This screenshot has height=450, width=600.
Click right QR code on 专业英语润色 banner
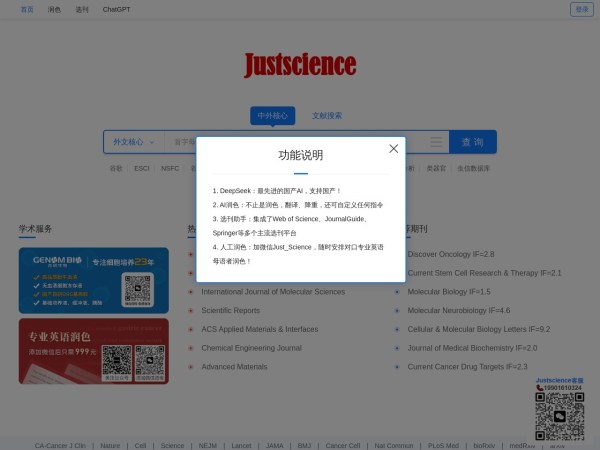click(x=150, y=361)
